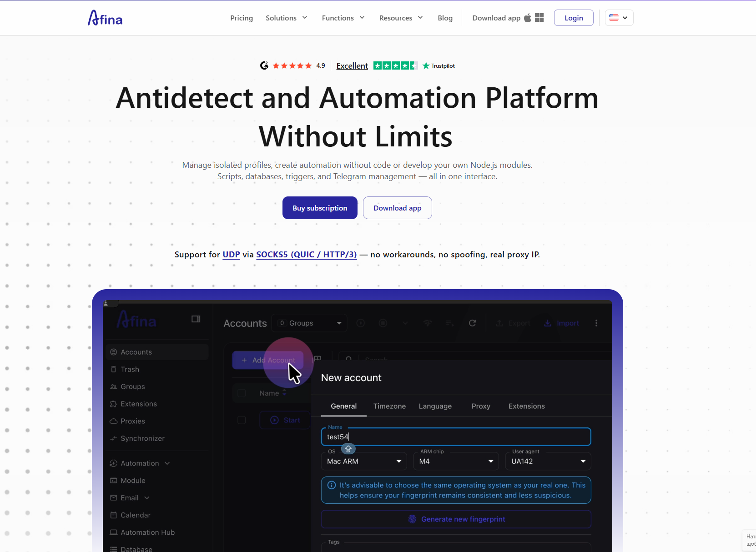756x552 pixels.
Task: Click the fingerprint icon in Generate button
Action: point(412,519)
